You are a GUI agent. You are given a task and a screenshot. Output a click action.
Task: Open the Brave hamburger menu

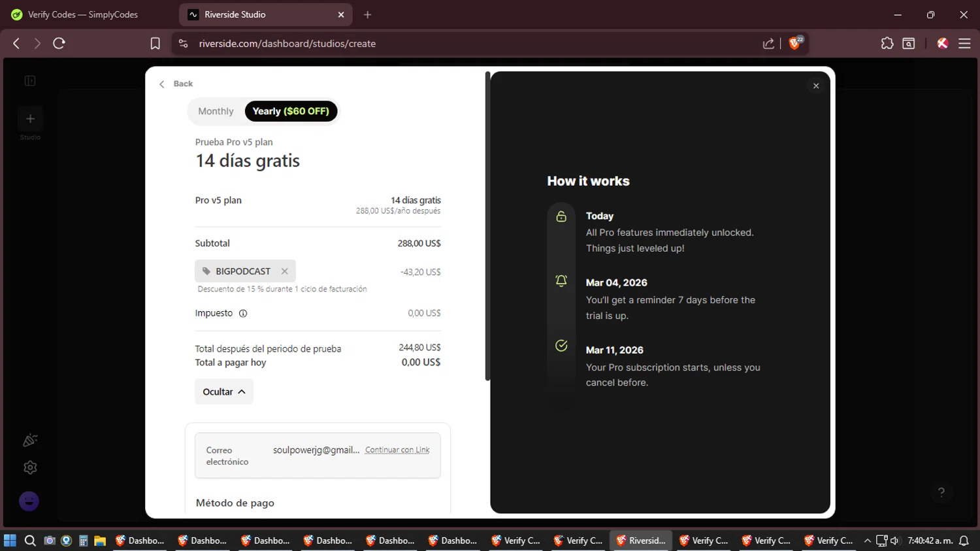(x=964, y=44)
